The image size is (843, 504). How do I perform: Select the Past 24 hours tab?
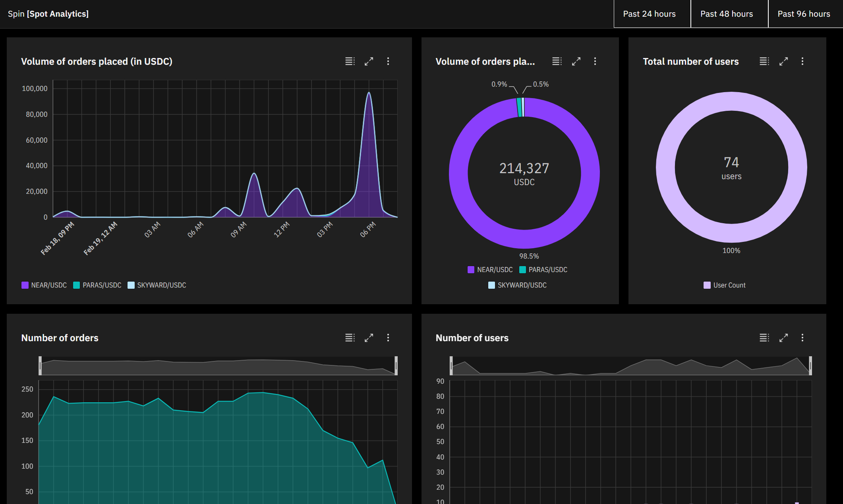(649, 14)
